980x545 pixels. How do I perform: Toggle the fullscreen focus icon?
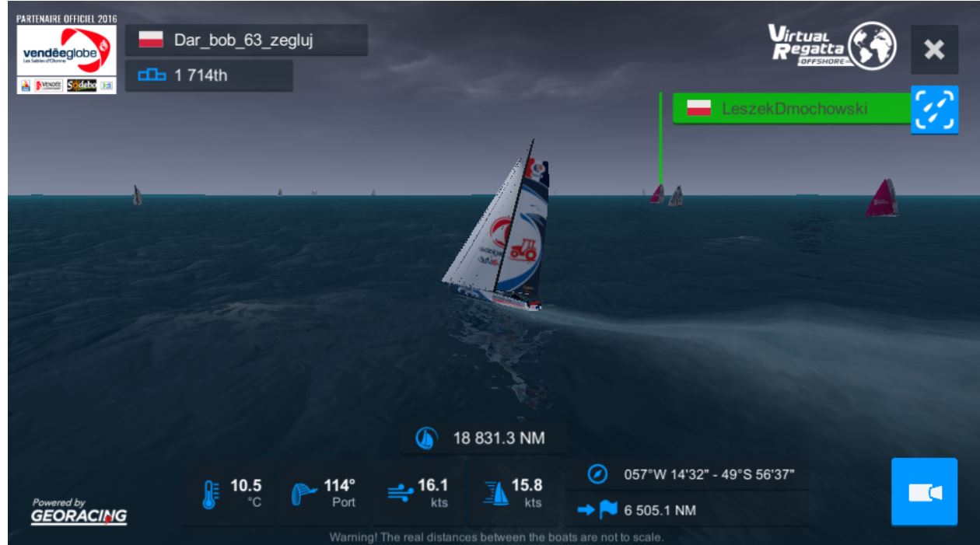(x=934, y=110)
